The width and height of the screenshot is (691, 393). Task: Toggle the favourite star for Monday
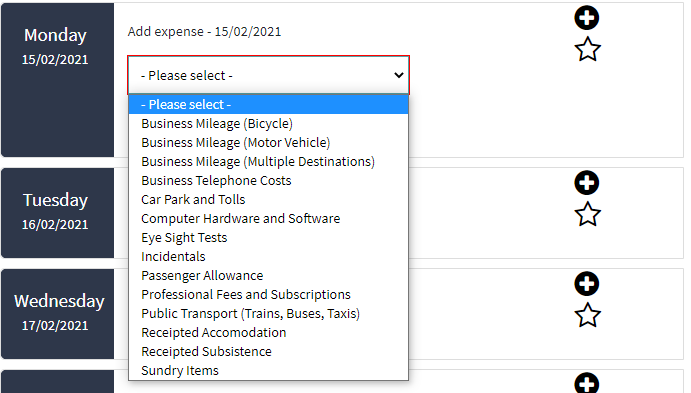tap(587, 49)
